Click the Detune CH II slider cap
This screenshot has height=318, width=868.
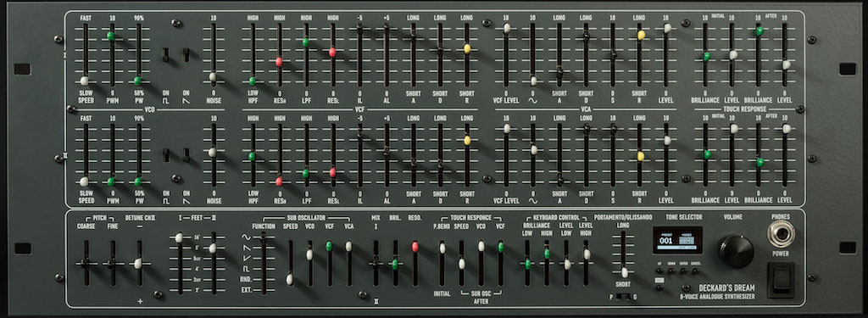pos(138,264)
